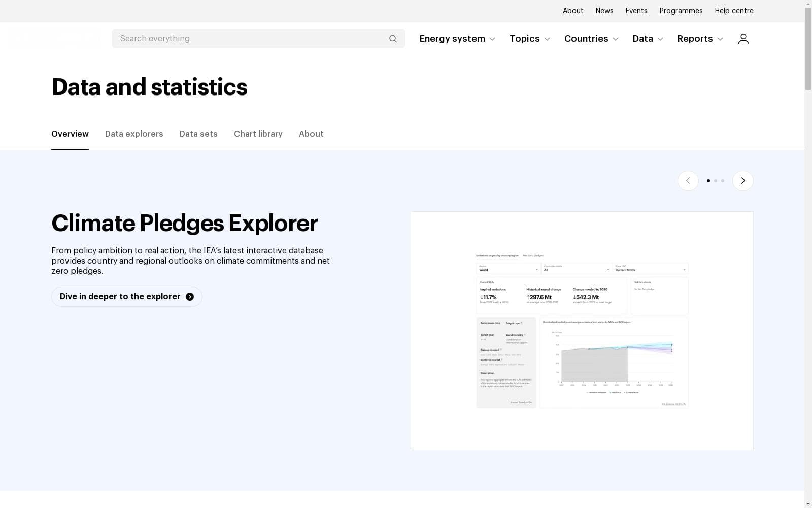Select the second carousel dot
The image size is (812, 508).
click(x=716, y=181)
